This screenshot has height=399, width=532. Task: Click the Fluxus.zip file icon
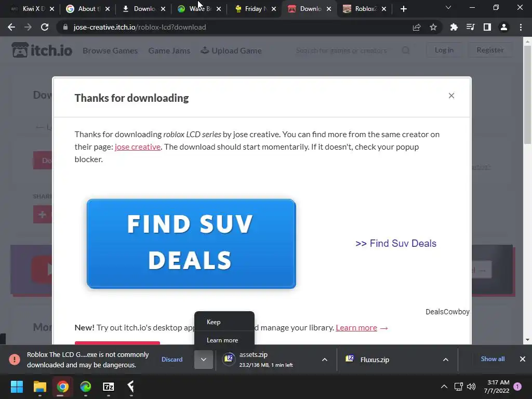(x=350, y=358)
